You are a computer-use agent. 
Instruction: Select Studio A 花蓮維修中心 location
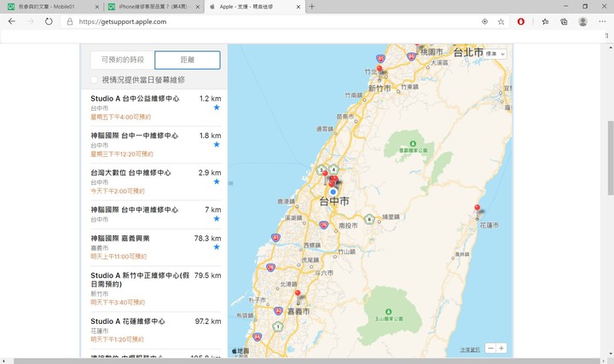(x=155, y=330)
